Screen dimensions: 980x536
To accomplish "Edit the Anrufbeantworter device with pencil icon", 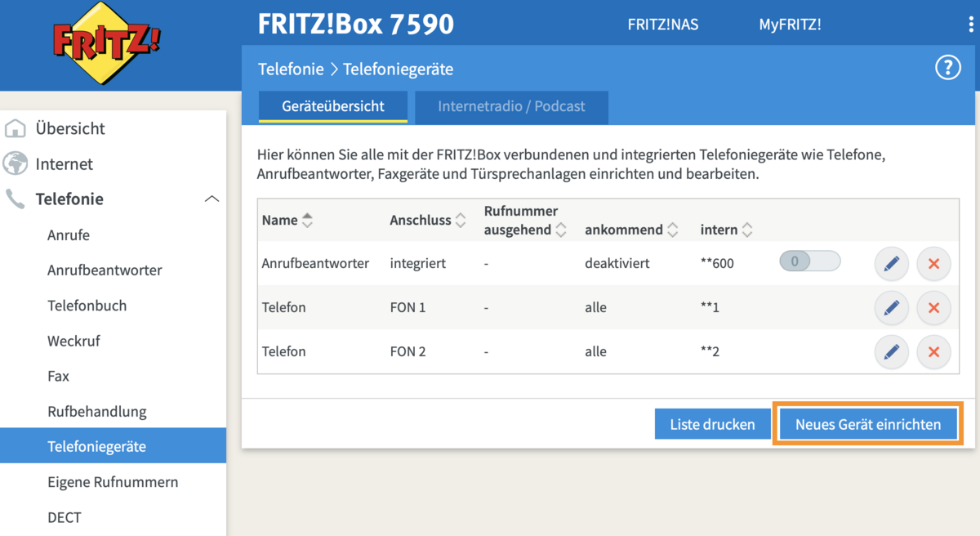I will click(x=891, y=264).
